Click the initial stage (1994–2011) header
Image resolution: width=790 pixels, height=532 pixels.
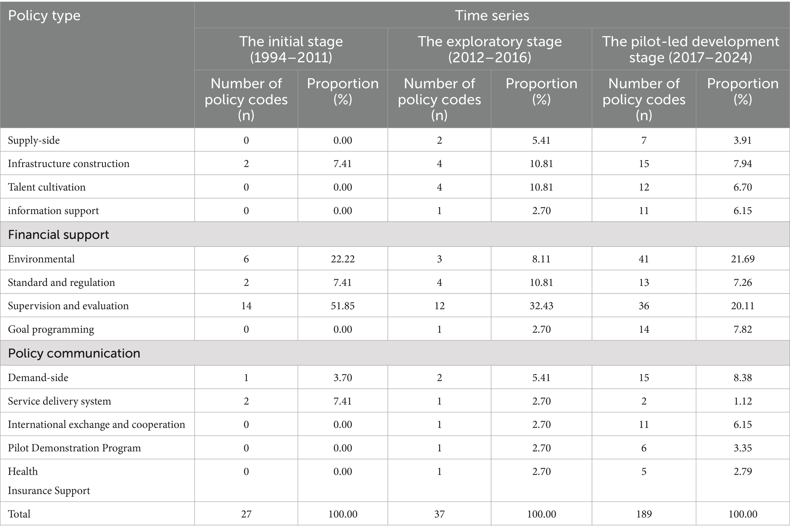291,49
